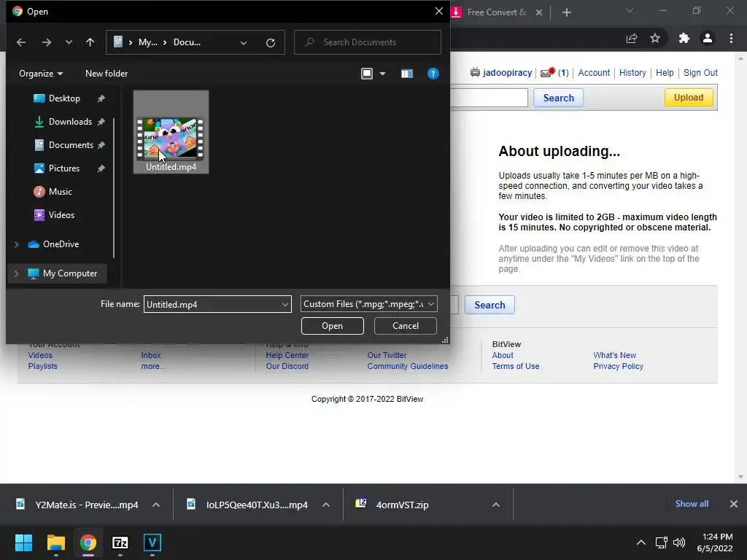Expand the OneDrive tree node
This screenshot has height=560, width=747.
click(17, 244)
